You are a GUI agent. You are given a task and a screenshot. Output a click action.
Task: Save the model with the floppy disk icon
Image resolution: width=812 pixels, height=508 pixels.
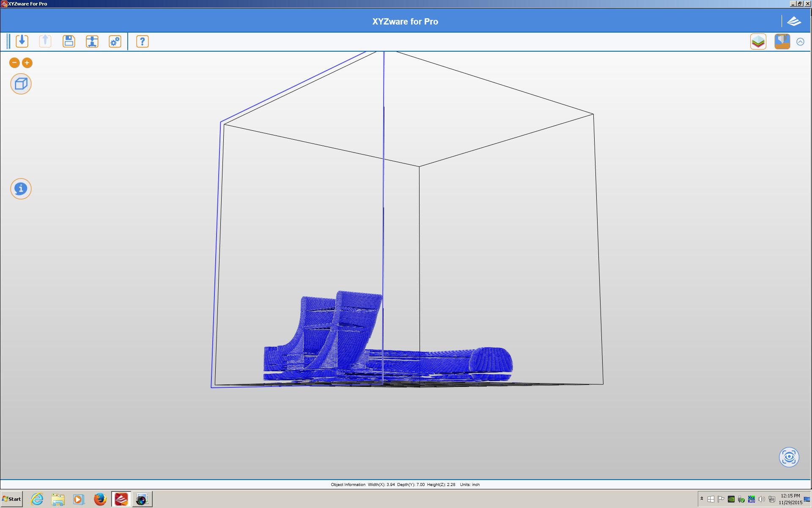(x=69, y=41)
